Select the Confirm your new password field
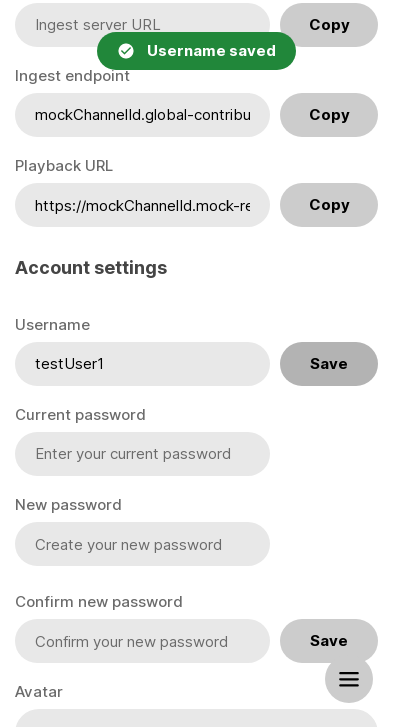The height and width of the screenshot is (727, 393). [142, 641]
